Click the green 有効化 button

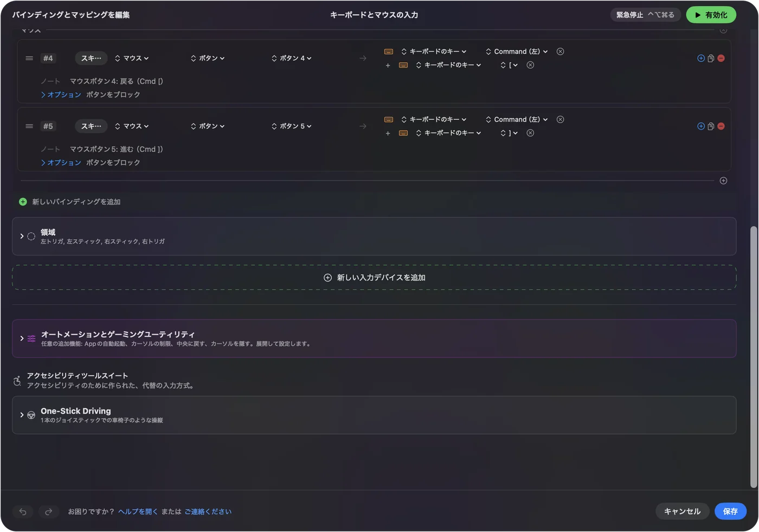tap(711, 15)
